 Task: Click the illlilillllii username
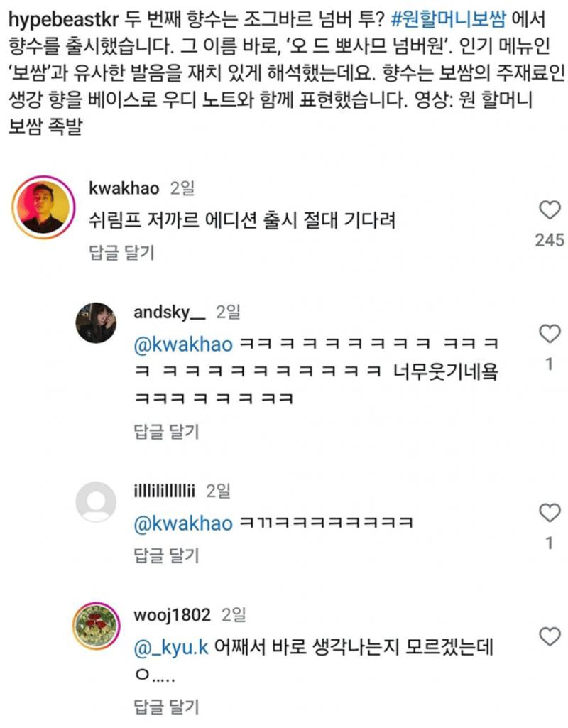point(165,491)
